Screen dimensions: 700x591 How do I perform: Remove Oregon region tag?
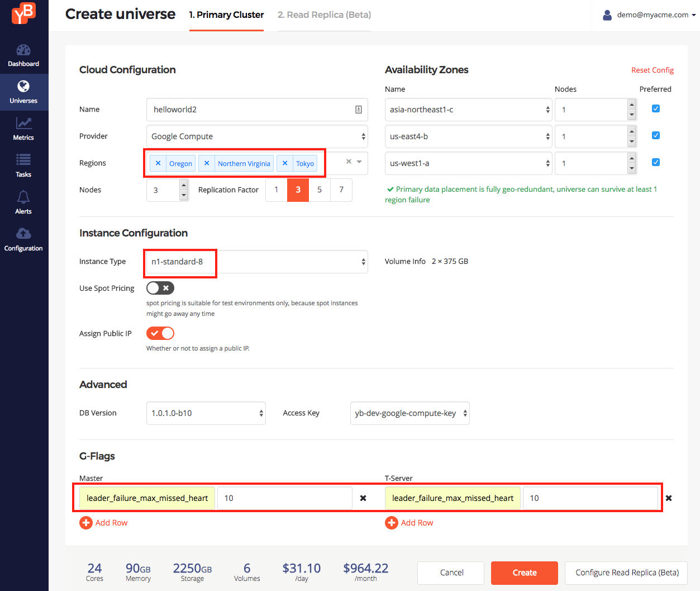click(158, 163)
